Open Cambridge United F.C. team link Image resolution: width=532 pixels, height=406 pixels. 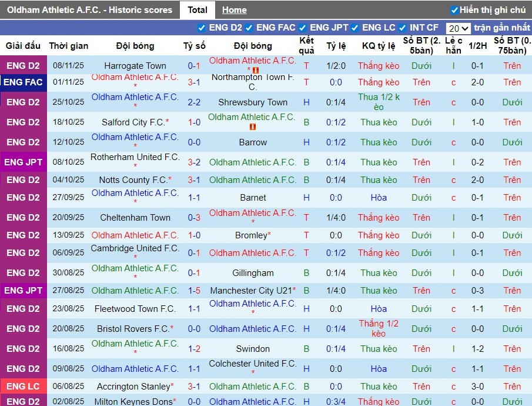click(135, 248)
